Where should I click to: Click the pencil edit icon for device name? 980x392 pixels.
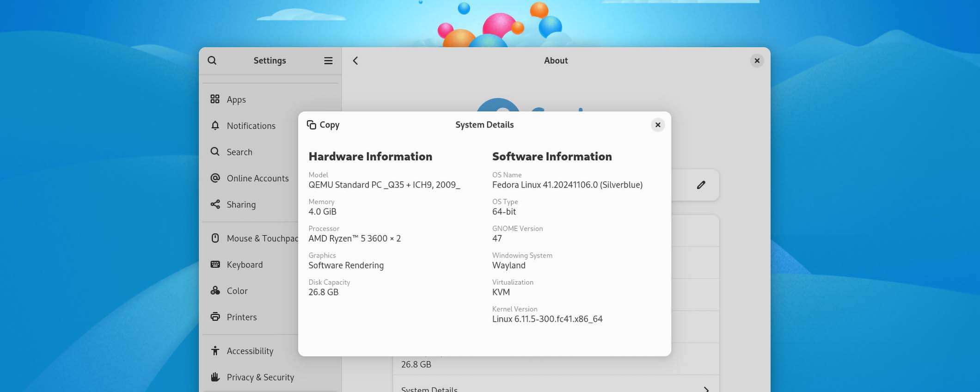pyautogui.click(x=701, y=185)
